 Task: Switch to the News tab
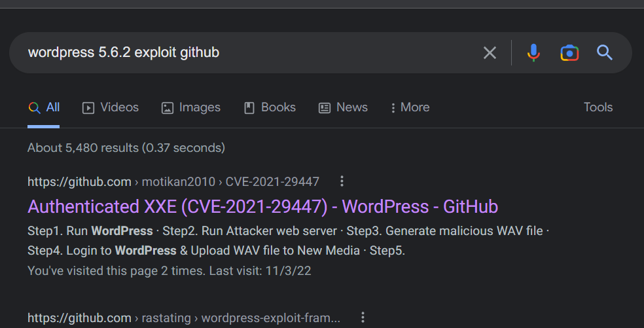pyautogui.click(x=343, y=107)
